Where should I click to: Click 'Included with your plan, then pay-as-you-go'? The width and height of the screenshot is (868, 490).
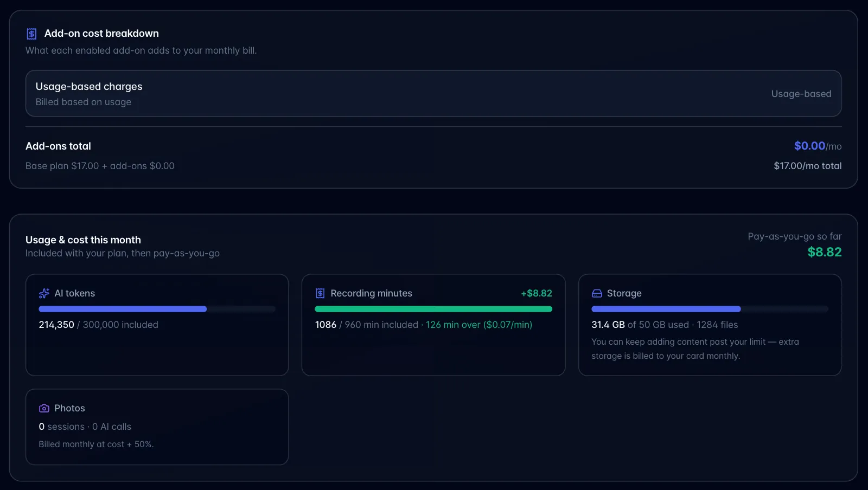tap(123, 253)
